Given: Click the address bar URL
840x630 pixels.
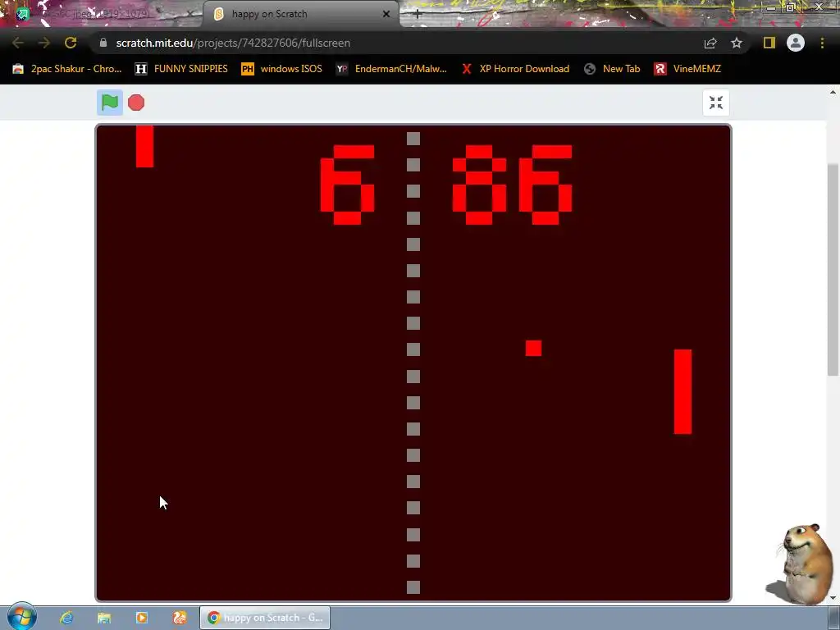Looking at the screenshot, I should pos(233,43).
